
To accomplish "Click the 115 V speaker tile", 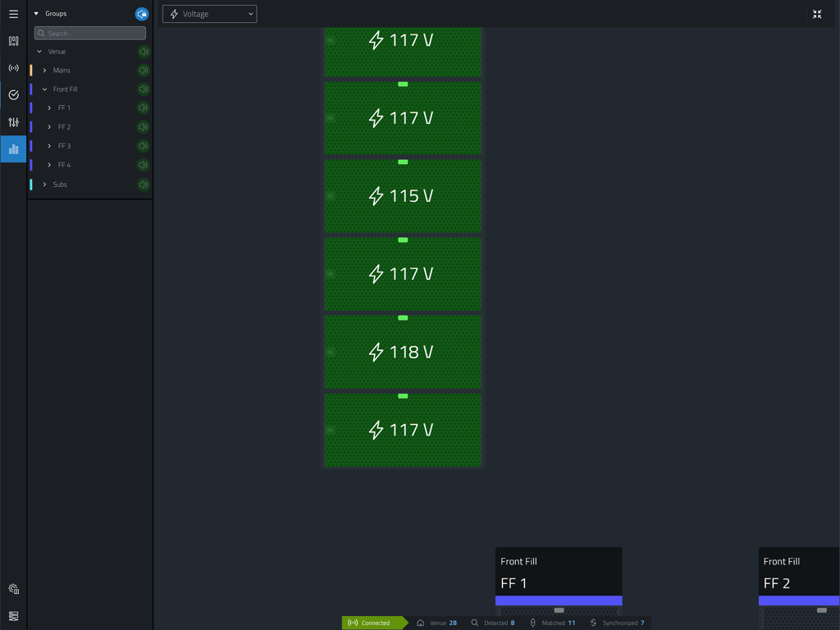I will tap(403, 196).
